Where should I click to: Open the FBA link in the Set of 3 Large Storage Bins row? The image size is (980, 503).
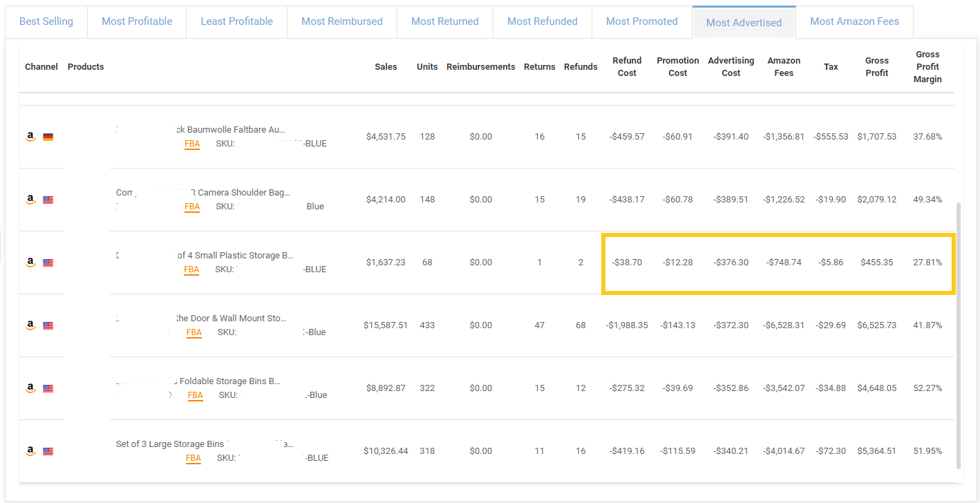[194, 458]
